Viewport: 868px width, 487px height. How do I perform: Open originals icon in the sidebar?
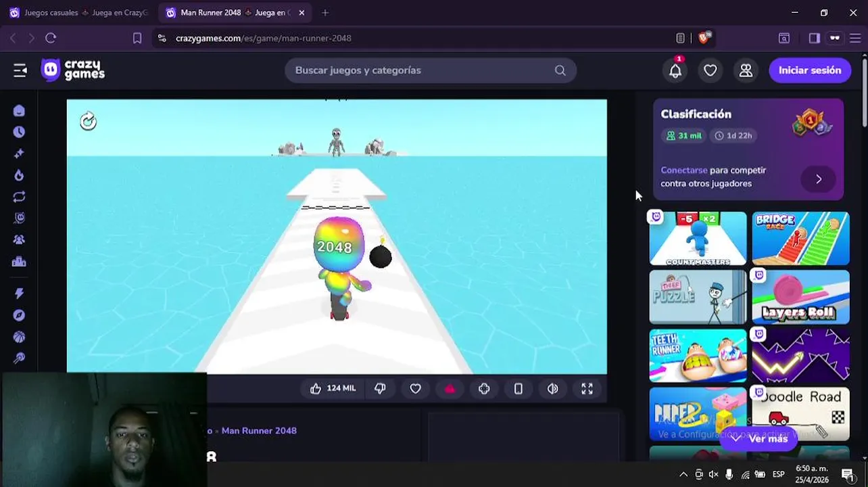click(19, 218)
